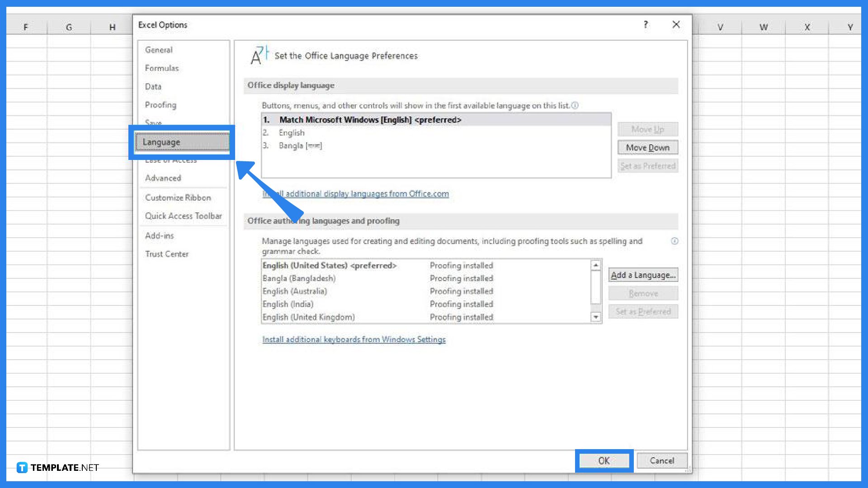Click Install additional keyboards from Windows Settings
868x488 pixels.
354,339
